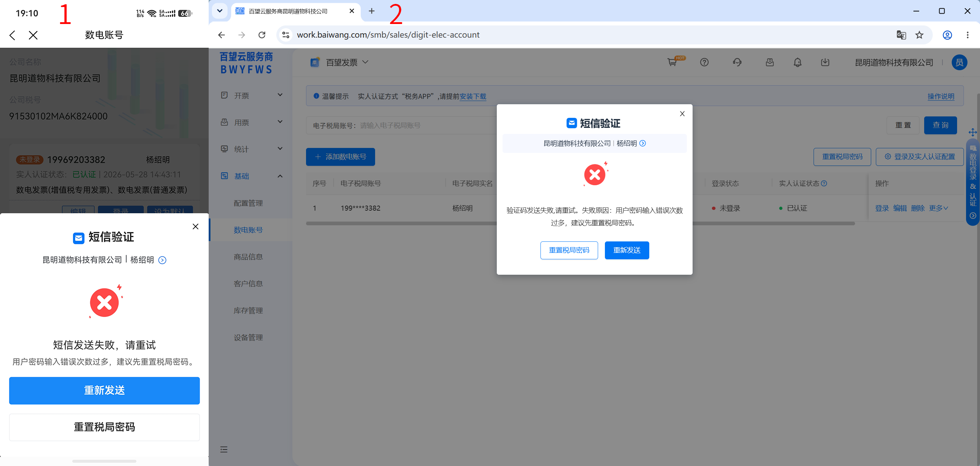Tap the X icon beside 数电账号 mobile title

[x=33, y=35]
